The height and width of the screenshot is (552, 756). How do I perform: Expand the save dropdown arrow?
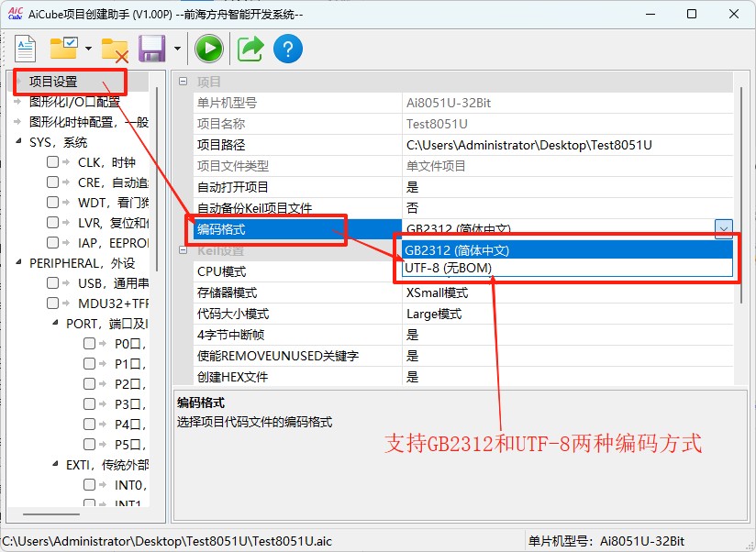pos(177,49)
